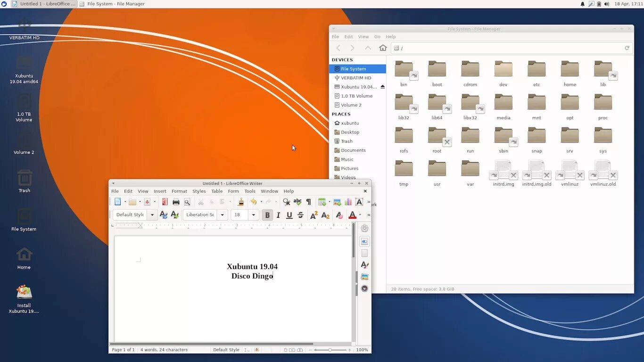Select the Clone Formatting paintbrush
The image size is (644, 362).
coord(241,202)
